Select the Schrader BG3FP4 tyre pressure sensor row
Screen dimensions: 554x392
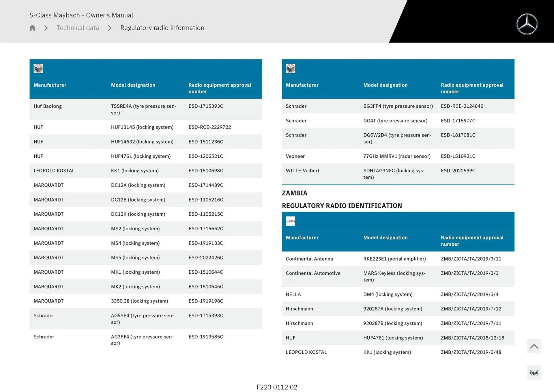[x=398, y=106]
